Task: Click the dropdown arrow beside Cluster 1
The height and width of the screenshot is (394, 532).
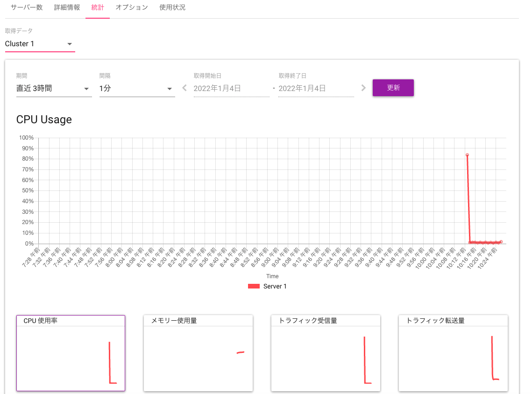Action: tap(70, 44)
